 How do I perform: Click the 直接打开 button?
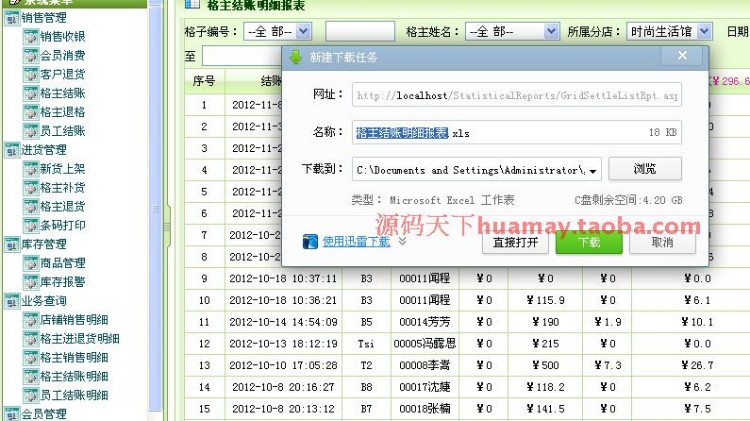point(516,243)
